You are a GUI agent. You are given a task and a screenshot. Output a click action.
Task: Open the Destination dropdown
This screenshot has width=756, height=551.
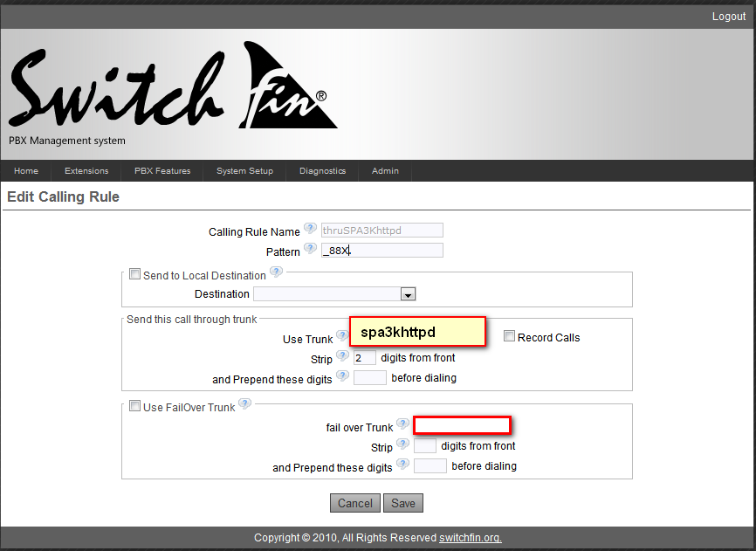click(334, 294)
